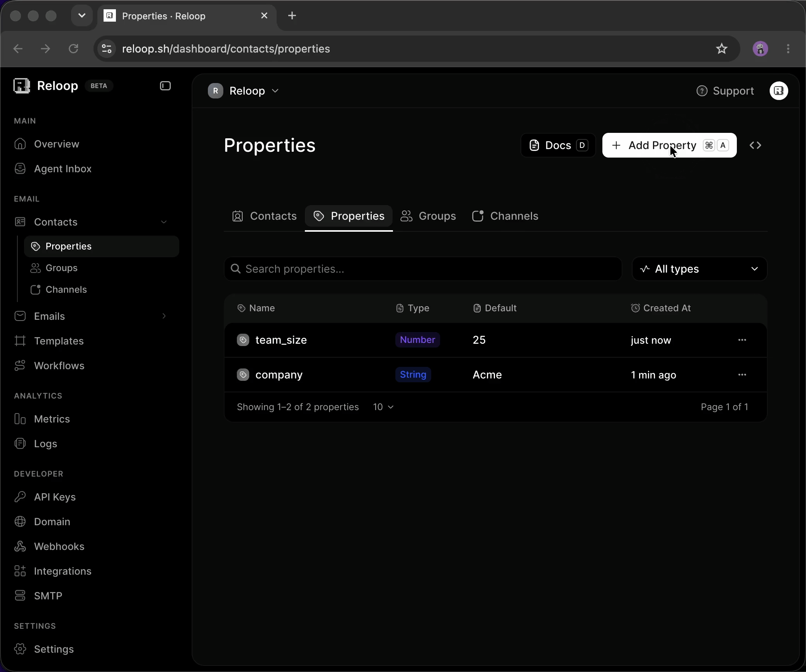
Task: Switch to the Contacts tab
Action: (x=264, y=216)
